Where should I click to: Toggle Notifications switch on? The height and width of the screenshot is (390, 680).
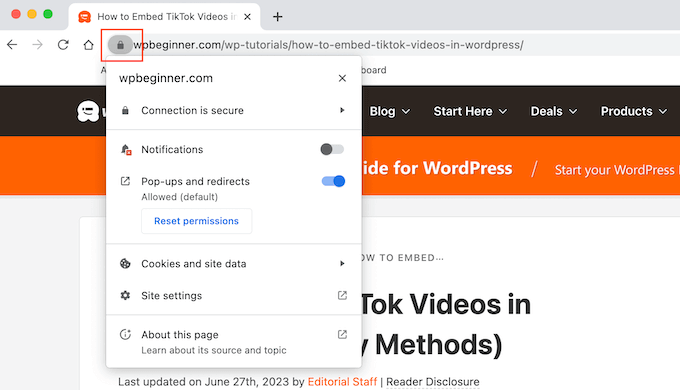pos(332,149)
